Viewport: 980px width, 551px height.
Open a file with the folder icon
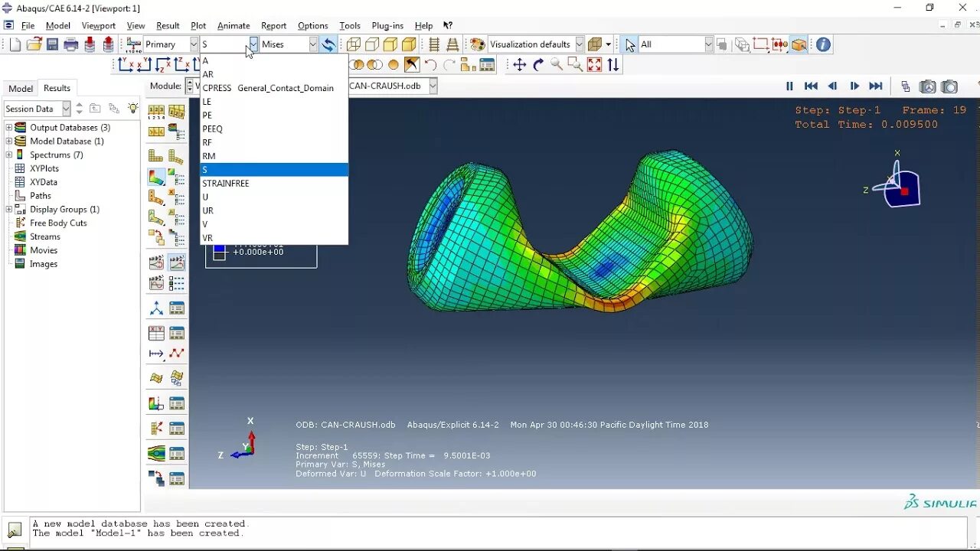tap(34, 44)
